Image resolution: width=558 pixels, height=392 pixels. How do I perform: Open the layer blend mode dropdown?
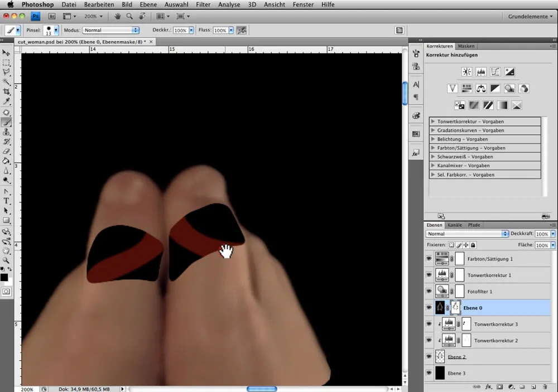coord(467,234)
